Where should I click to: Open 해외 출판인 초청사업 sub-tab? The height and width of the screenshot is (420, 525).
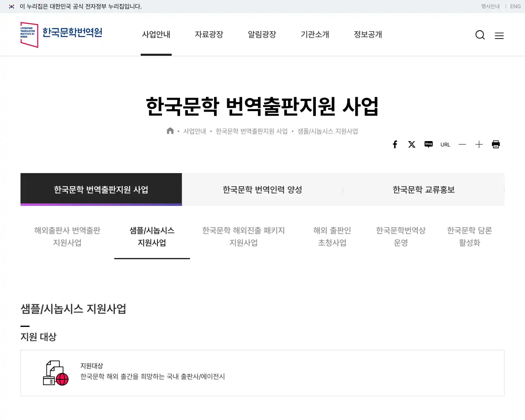click(332, 237)
